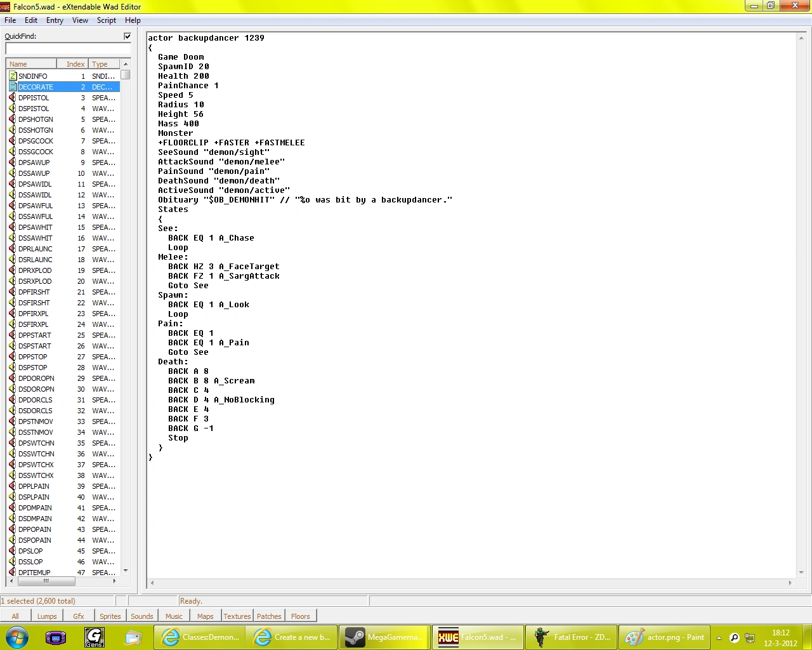The image size is (812, 650).
Task: Click the DSSAWUP sound icon
Action: (13, 173)
